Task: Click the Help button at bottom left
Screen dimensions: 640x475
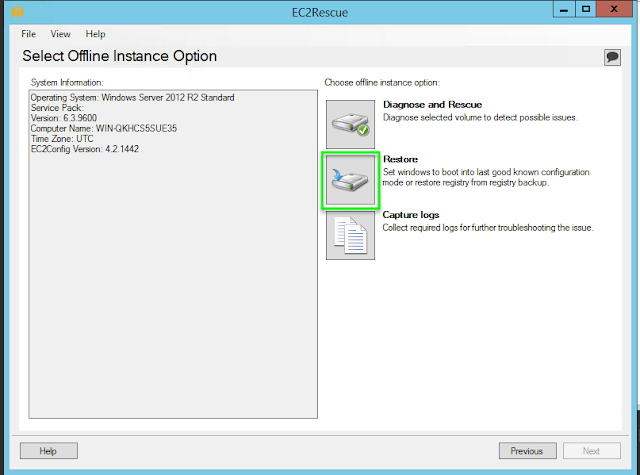Action: pos(49,451)
